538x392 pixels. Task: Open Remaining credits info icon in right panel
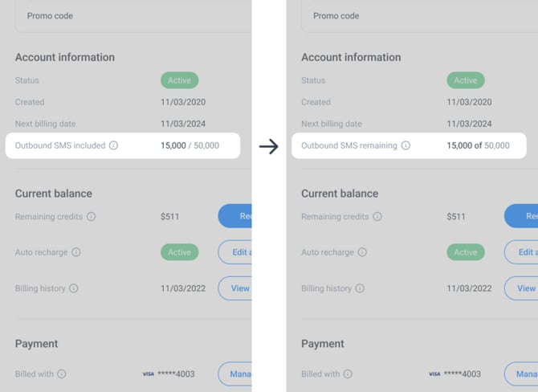point(377,217)
